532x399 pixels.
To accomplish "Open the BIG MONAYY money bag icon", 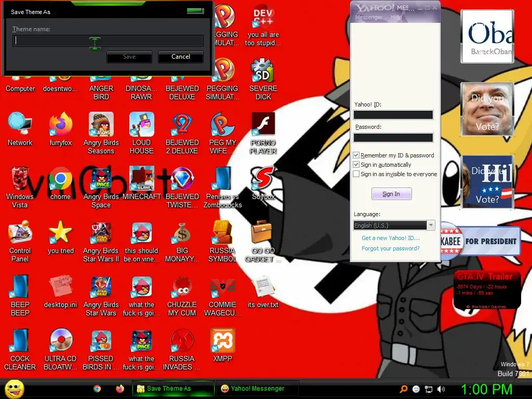I will (x=182, y=241).
